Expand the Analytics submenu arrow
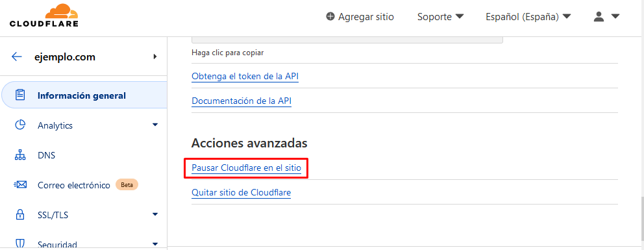Image resolution: width=644 pixels, height=250 pixels. click(155, 125)
